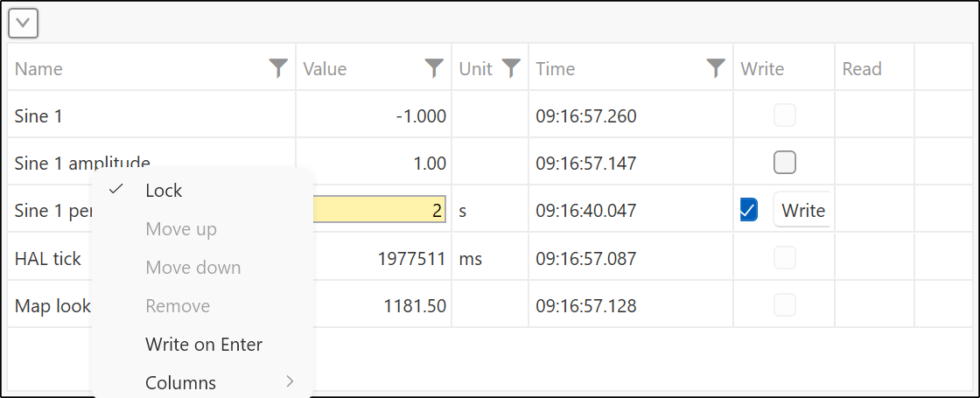980x398 pixels.
Task: Click the Time column filter icon
Action: tap(716, 67)
